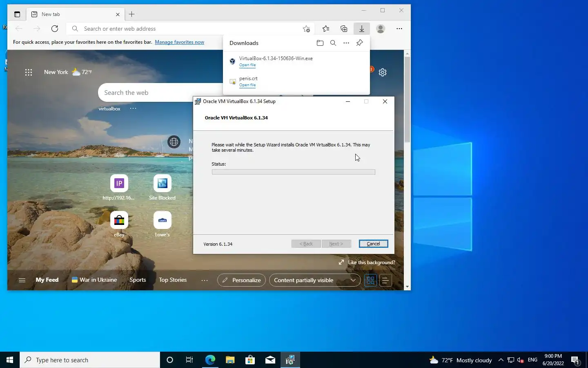588x368 pixels.
Task: Click the Personalize button
Action: [241, 280]
